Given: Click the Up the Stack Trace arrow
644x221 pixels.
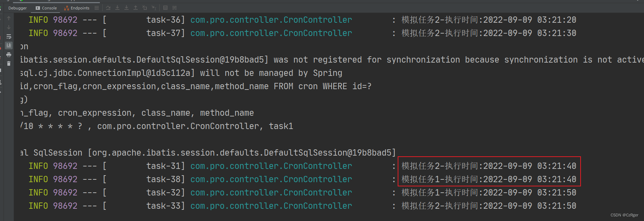Looking at the screenshot, I should [x=9, y=18].
